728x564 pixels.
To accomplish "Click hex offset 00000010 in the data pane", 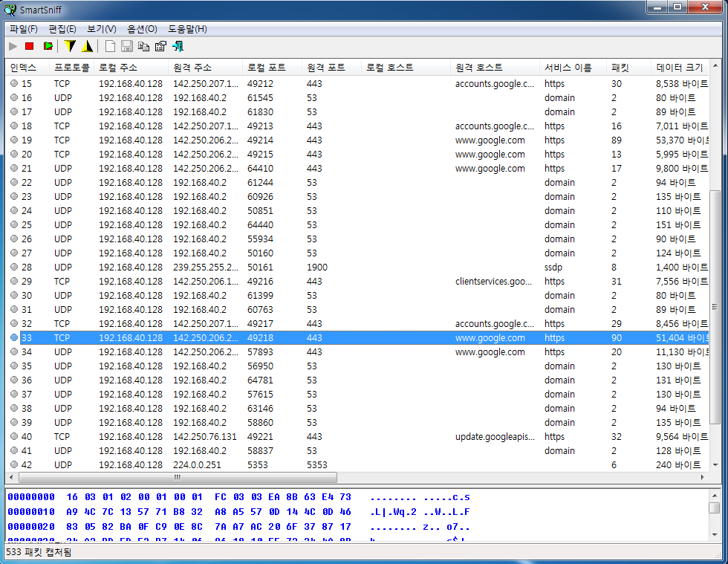I will tap(31, 511).
